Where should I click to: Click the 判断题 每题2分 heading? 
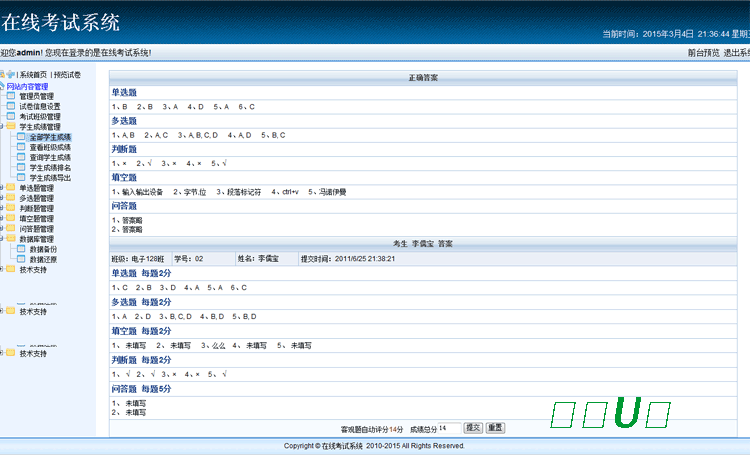click(x=141, y=360)
